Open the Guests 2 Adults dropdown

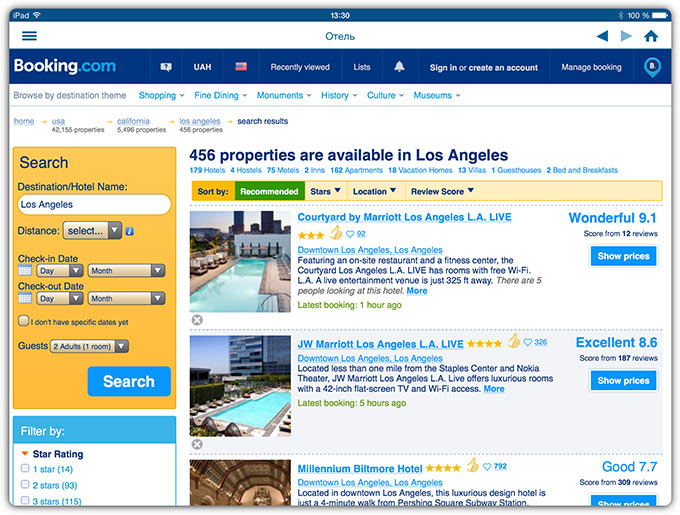(89, 346)
